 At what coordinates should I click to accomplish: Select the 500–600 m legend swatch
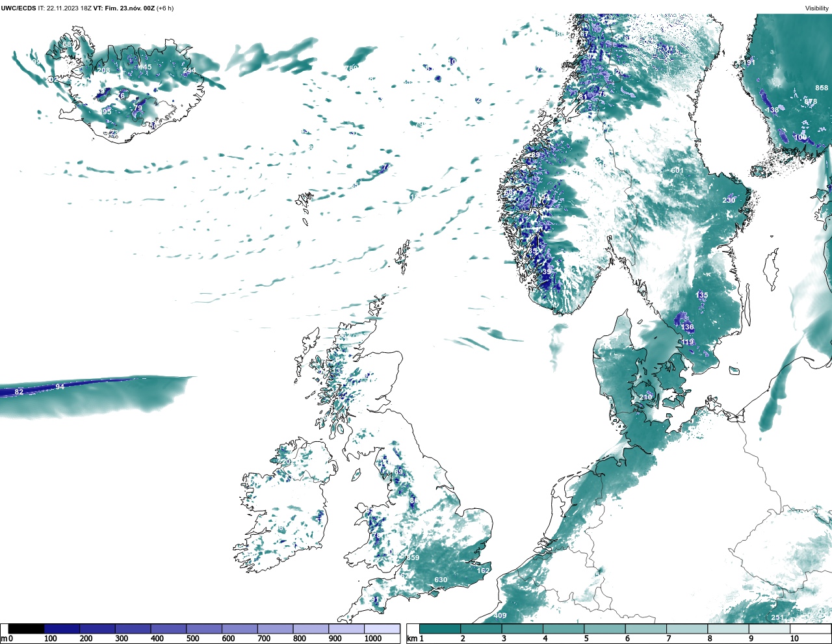point(204,629)
